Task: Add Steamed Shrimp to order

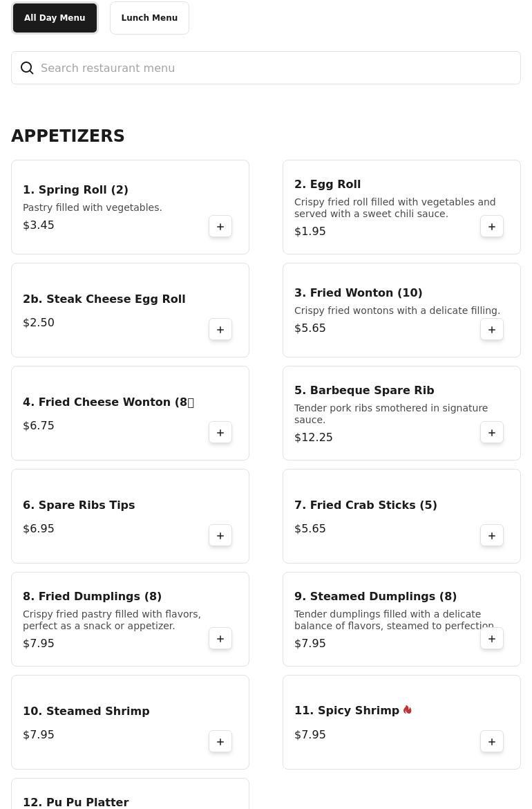Action: (220, 742)
